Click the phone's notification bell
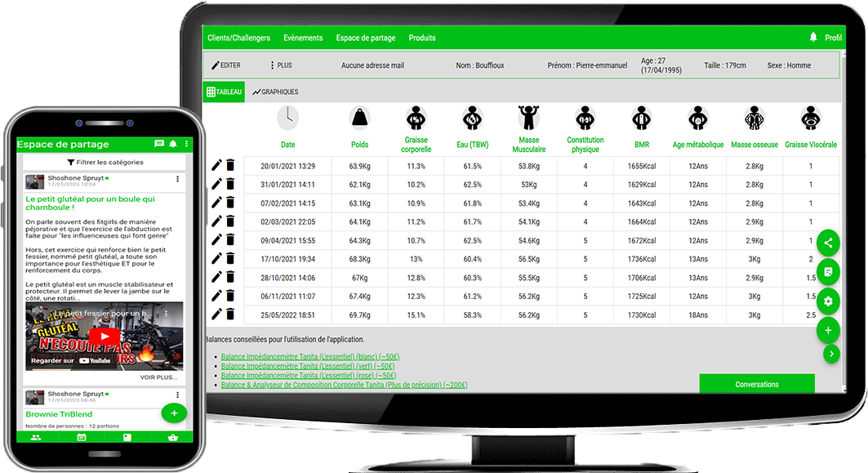The image size is (868, 473). (173, 144)
